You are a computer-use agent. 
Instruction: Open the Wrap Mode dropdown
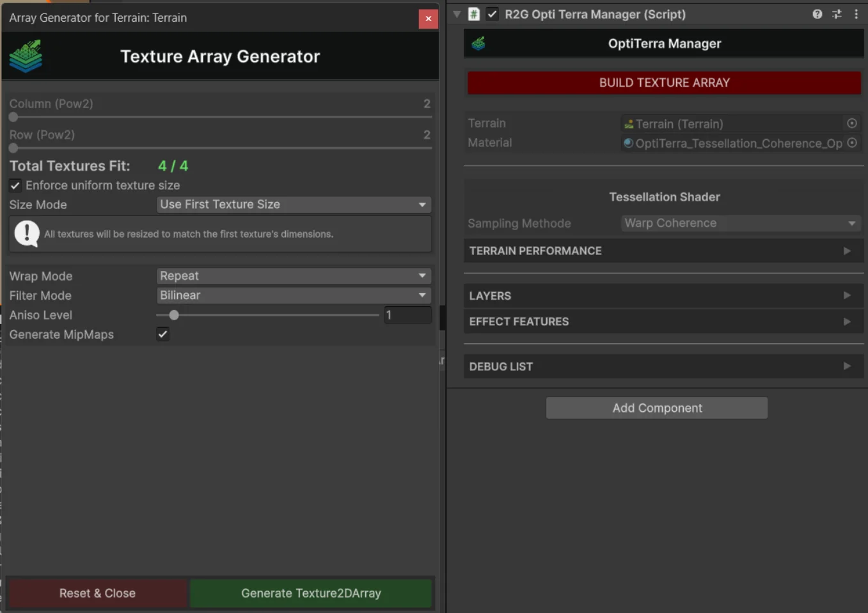point(294,276)
